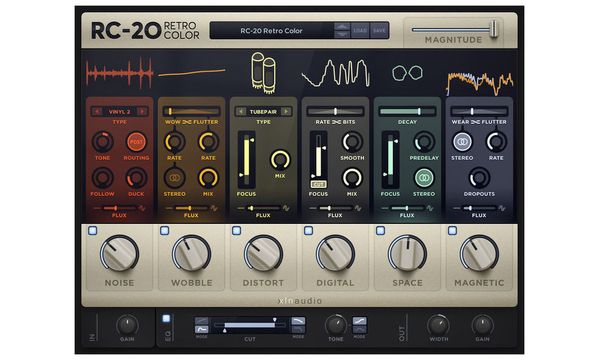Select next noise type right of VINYL 2
Screen dimensions: 600x360
click(x=142, y=111)
